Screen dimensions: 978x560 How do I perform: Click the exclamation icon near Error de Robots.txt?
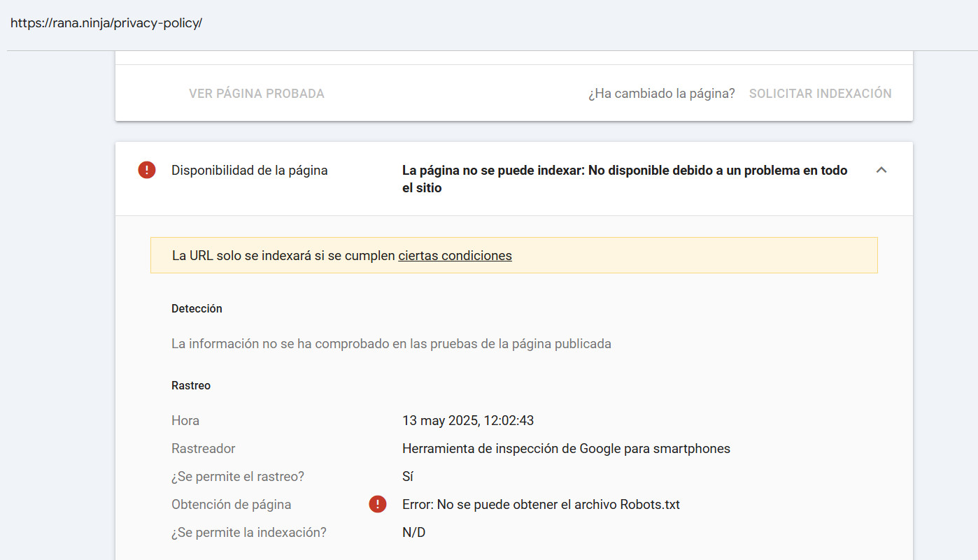(x=377, y=503)
